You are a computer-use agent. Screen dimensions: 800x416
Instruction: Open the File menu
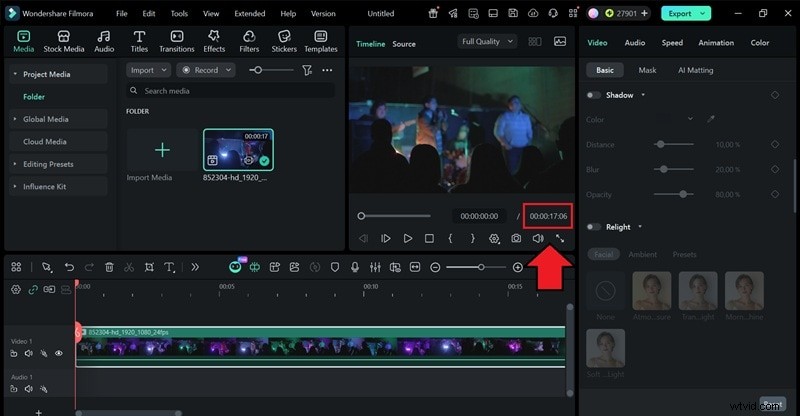[x=121, y=14]
